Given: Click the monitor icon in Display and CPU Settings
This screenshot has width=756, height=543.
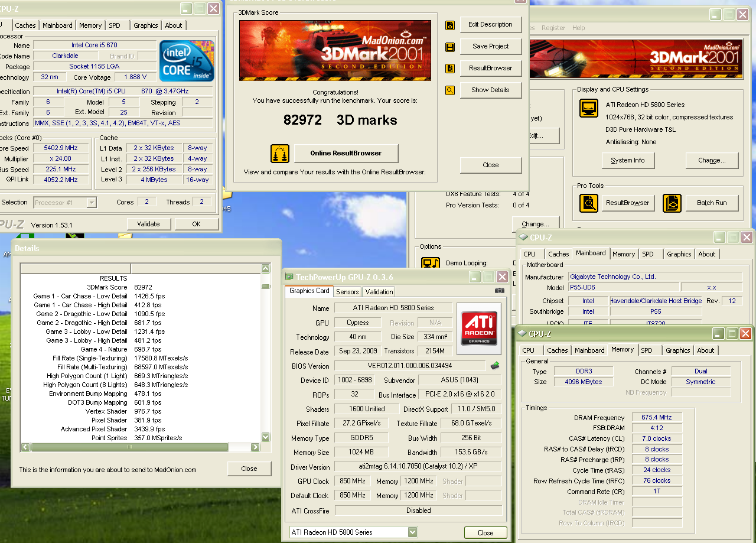Looking at the screenshot, I should coord(588,108).
